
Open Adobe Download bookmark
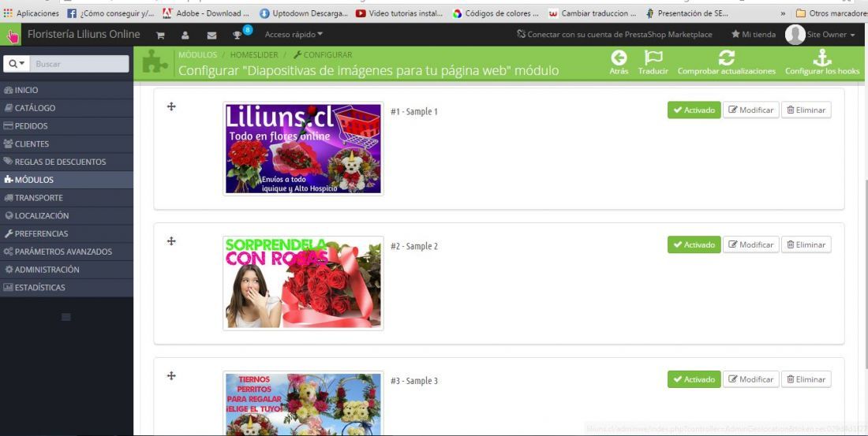coord(206,13)
